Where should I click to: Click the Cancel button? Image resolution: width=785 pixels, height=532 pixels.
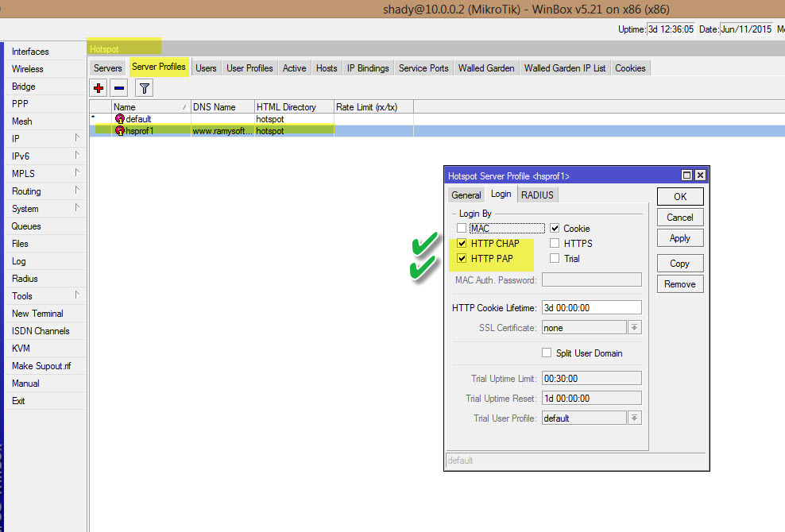(680, 218)
